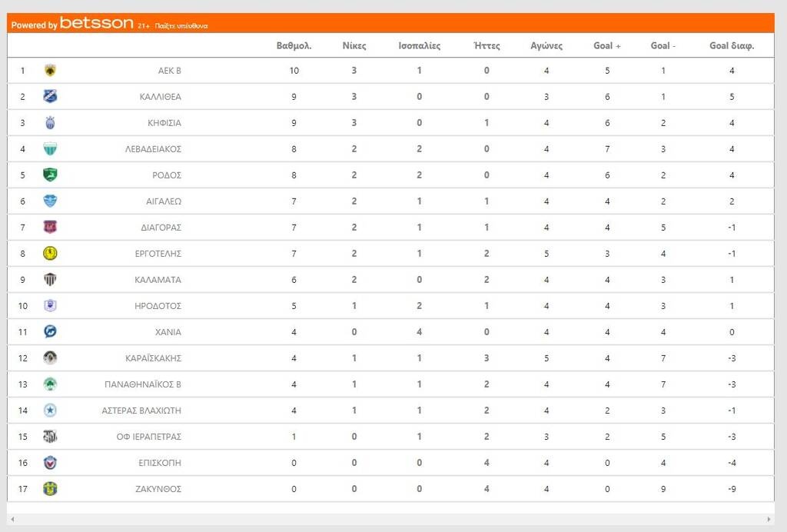Click the right arrow of horizontal scrollbar

(769, 519)
